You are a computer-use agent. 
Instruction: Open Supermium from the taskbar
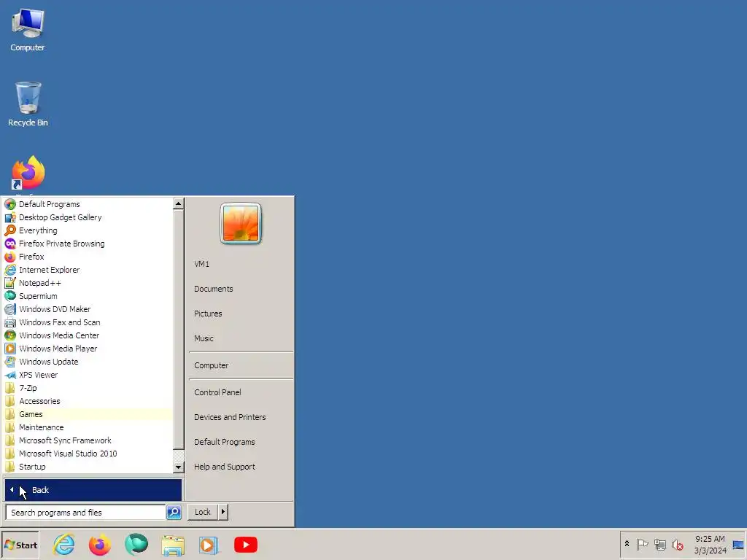pos(136,545)
